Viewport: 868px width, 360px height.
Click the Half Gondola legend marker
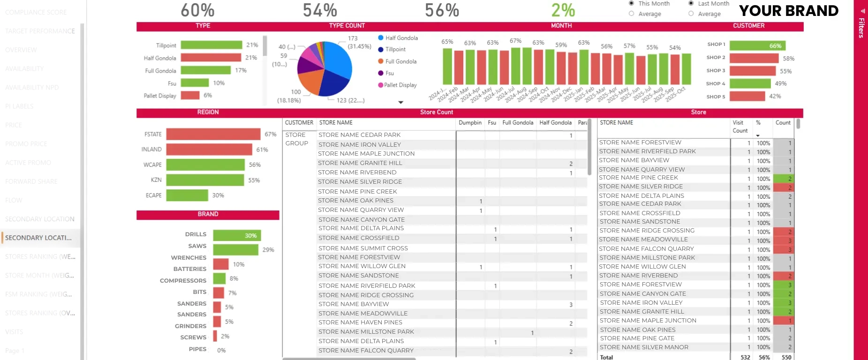pyautogui.click(x=381, y=38)
